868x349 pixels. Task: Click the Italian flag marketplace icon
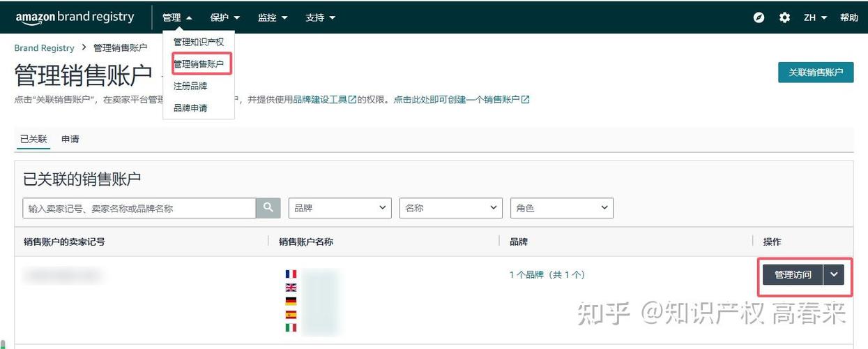(291, 327)
